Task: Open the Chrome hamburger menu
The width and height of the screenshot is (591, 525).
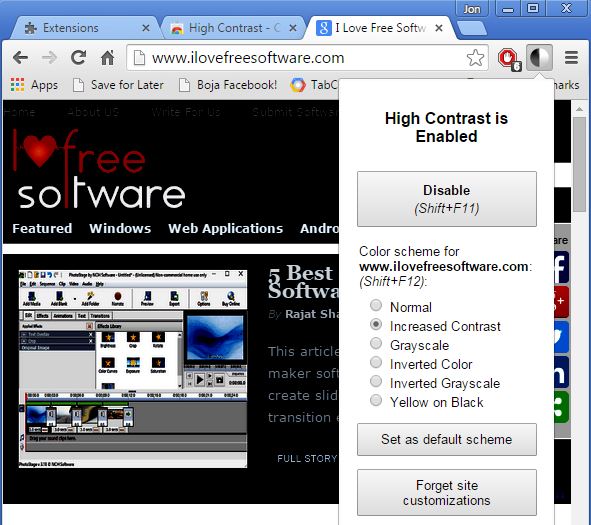Action: pos(571,58)
